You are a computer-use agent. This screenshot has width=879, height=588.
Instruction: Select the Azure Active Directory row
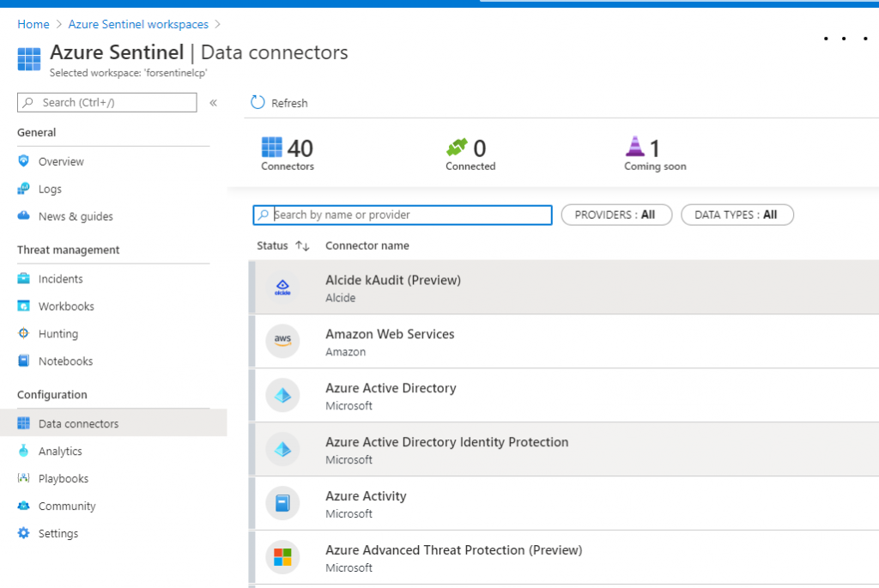click(564, 395)
